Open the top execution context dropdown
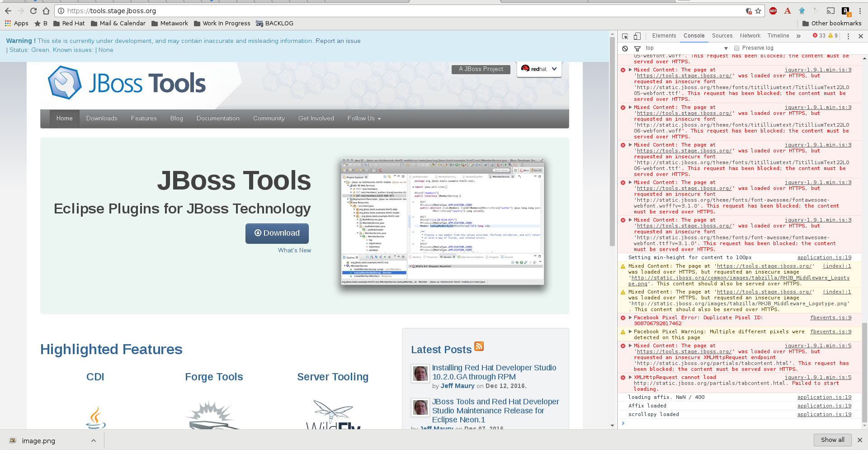This screenshot has height=450, width=868. coord(687,48)
